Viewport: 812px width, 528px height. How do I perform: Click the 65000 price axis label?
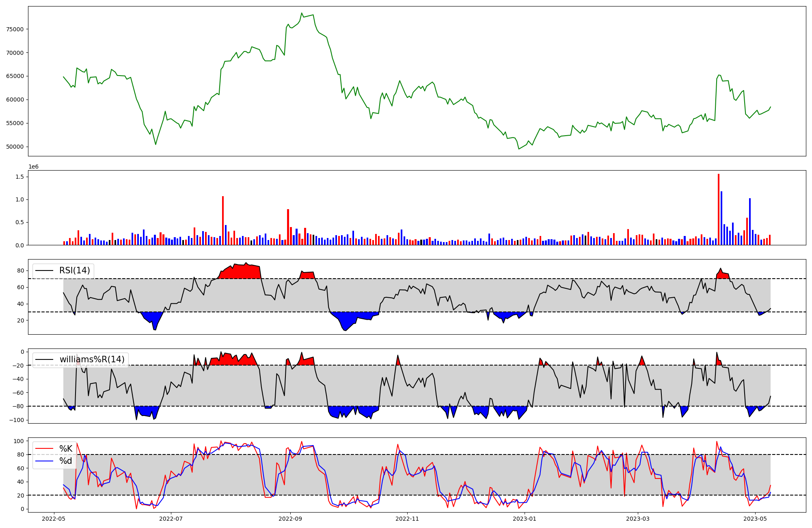click(x=15, y=76)
